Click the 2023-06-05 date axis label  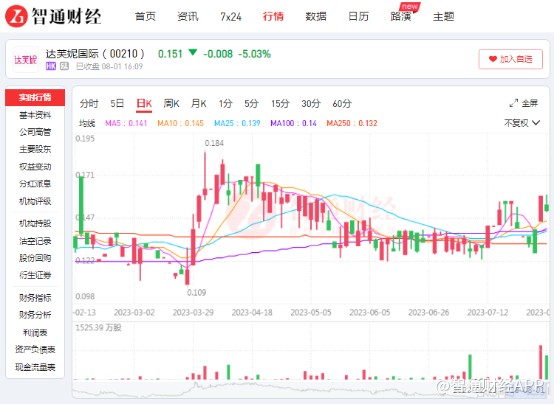[x=370, y=312]
